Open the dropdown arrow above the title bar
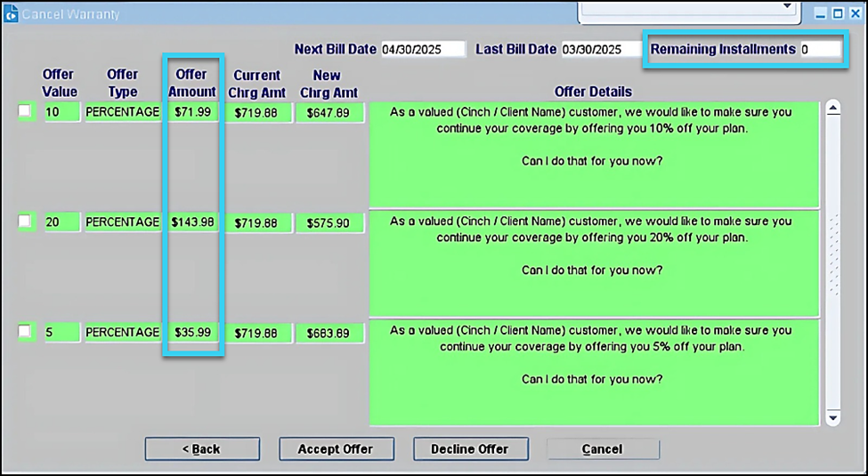Screen dimensions: 868x476 pos(786,7)
